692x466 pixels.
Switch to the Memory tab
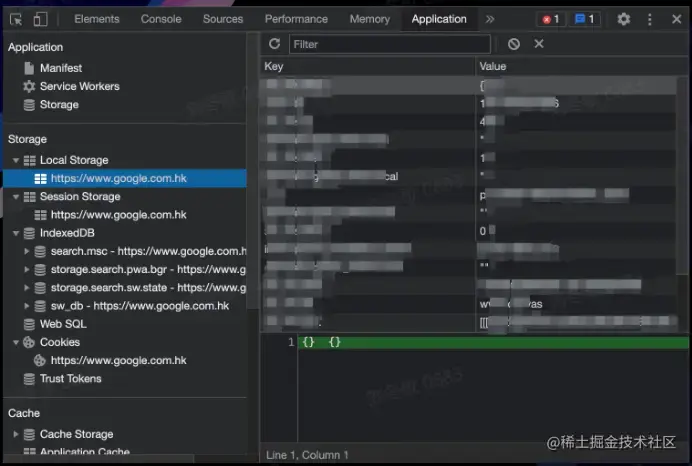pos(370,19)
